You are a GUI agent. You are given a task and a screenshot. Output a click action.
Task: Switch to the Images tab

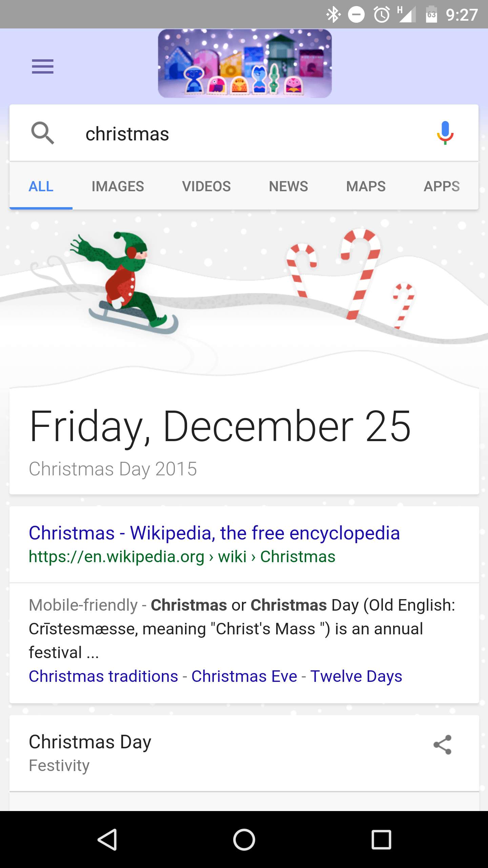click(118, 186)
